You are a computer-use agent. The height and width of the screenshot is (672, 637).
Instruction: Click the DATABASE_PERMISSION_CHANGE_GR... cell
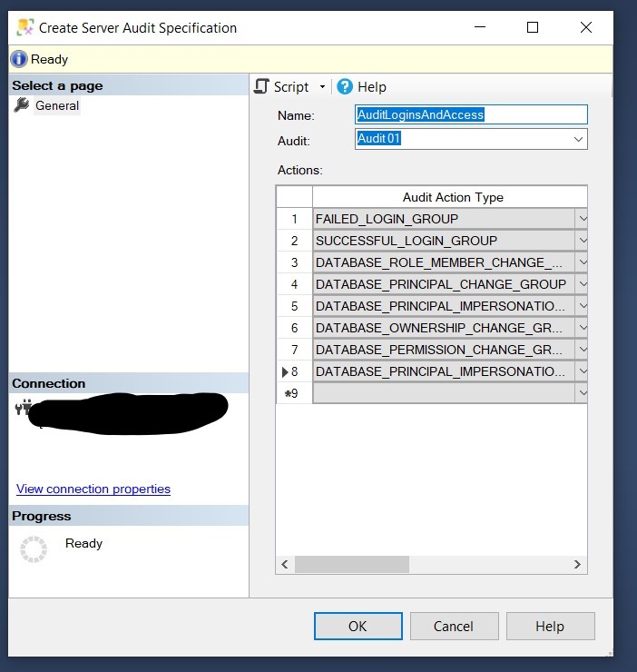444,350
